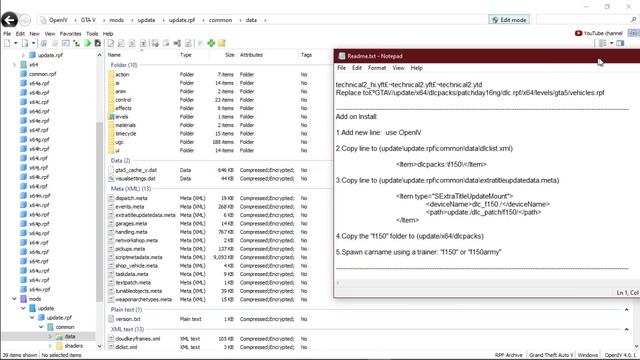The height and width of the screenshot is (360, 640).
Task: Click the dark save-disk icon beside play arrow
Action: (x=98, y=43)
